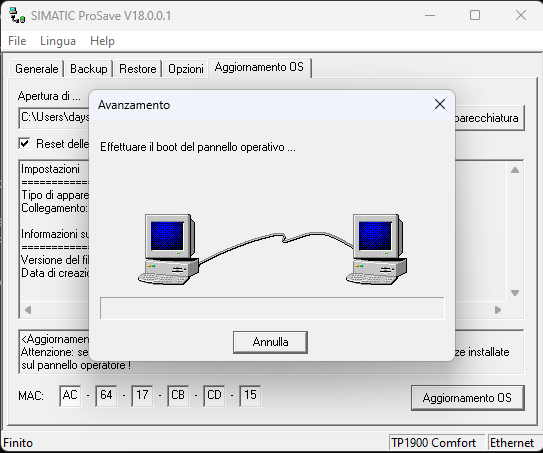Click the right computer icon in progress dialog
This screenshot has width=543, height=453.
tap(376, 249)
